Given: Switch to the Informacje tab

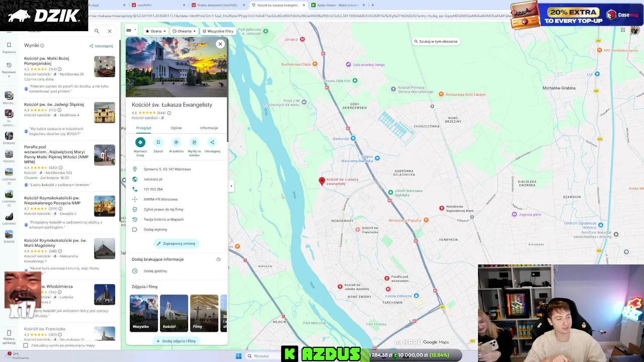Looking at the screenshot, I should pyautogui.click(x=209, y=128).
